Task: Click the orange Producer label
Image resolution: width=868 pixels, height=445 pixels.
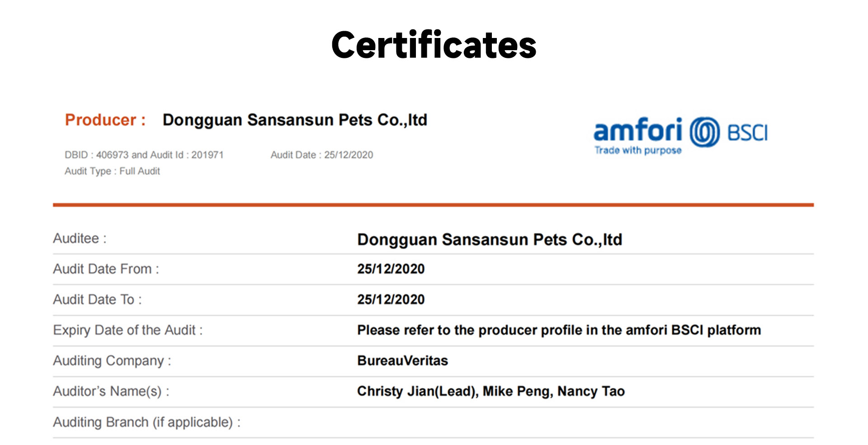Action: (105, 120)
